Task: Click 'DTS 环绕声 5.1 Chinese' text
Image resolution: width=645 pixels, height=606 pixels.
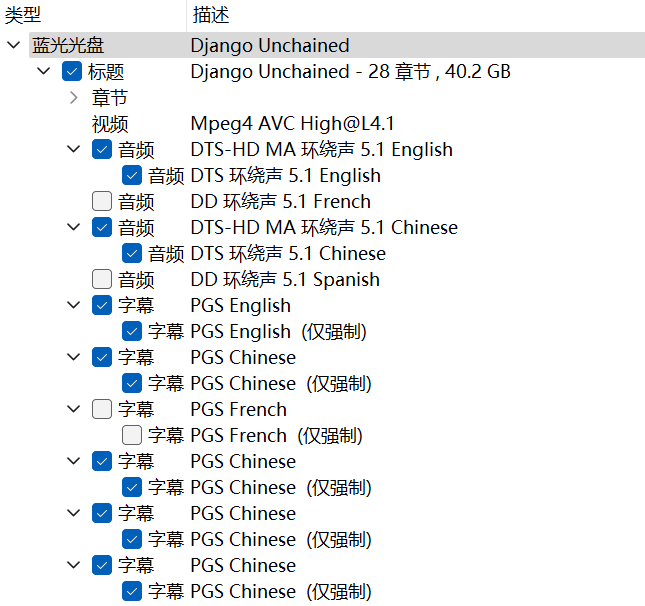Action: pyautogui.click(x=288, y=253)
